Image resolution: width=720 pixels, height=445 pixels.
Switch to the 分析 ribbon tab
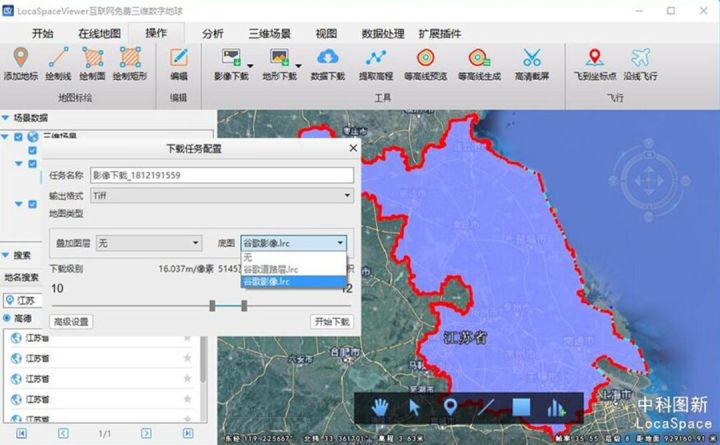[213, 33]
